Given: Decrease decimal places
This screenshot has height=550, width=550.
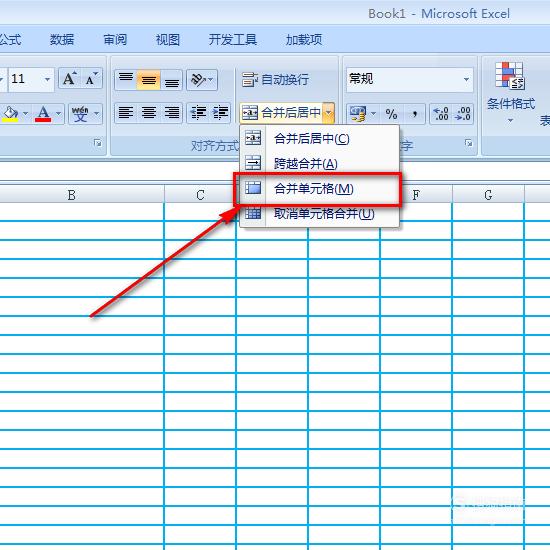Looking at the screenshot, I should pos(463,114).
